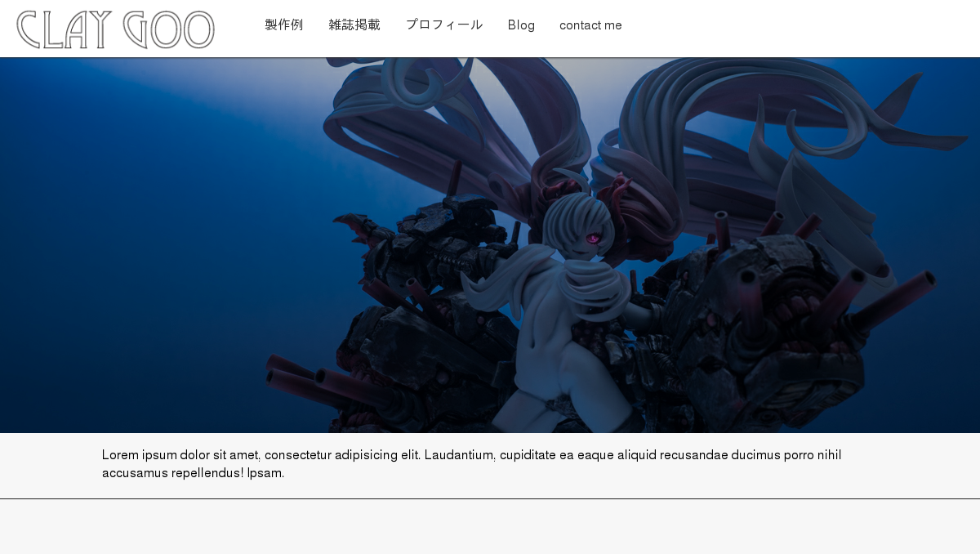
Task: Click the horizontal divider line below the text
Action: point(490,498)
